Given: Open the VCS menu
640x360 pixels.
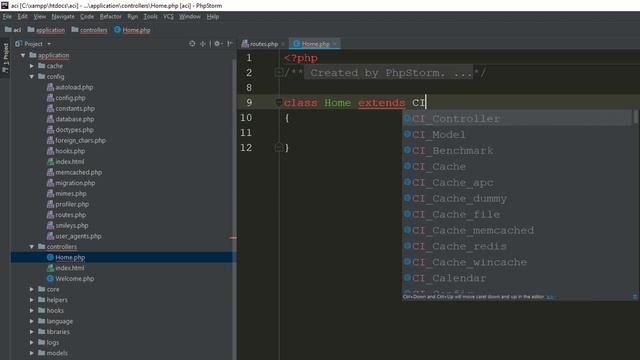Looking at the screenshot, I should click(168, 17).
